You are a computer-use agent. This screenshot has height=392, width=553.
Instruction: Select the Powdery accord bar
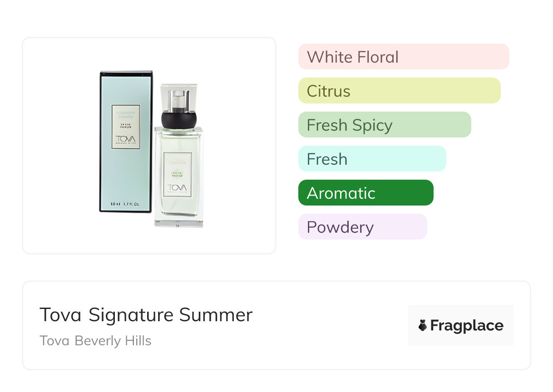[362, 227]
